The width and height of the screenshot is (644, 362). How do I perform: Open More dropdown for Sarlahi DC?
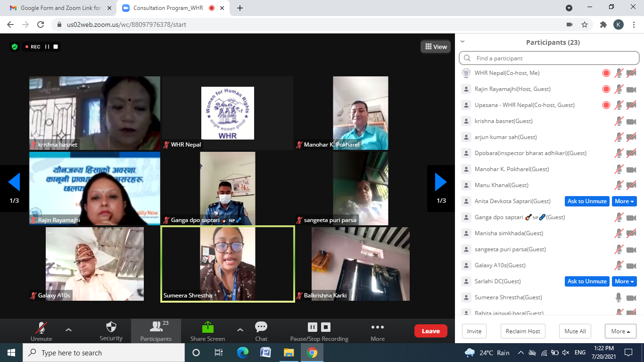[624, 281]
